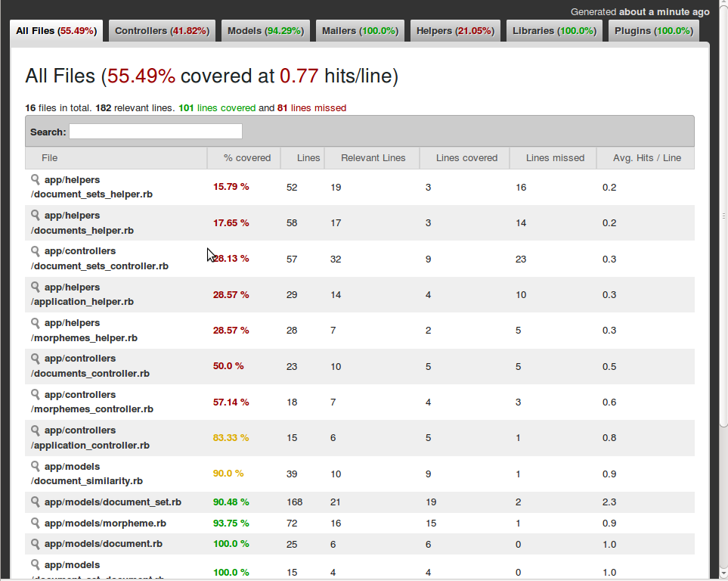Open the Plugins tab

click(653, 31)
